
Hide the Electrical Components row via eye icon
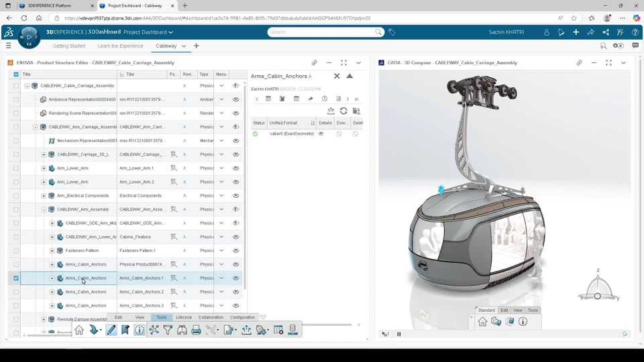[235, 196]
